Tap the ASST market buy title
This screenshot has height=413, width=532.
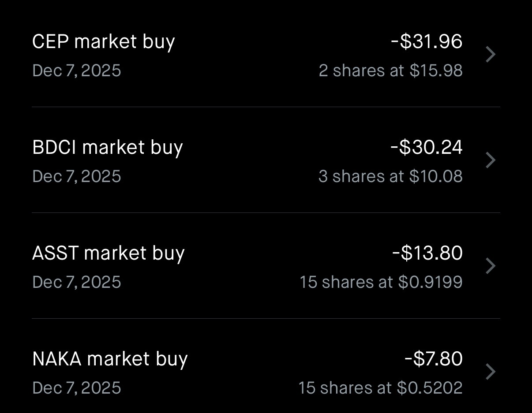tap(108, 253)
